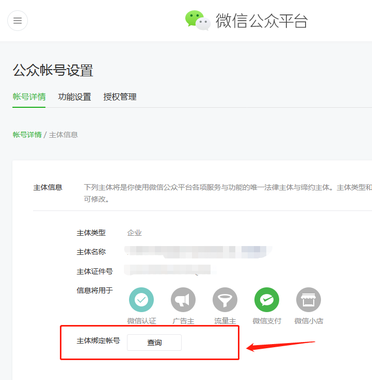
Task: Click the WeChat logo icon
Action: [x=198, y=20]
